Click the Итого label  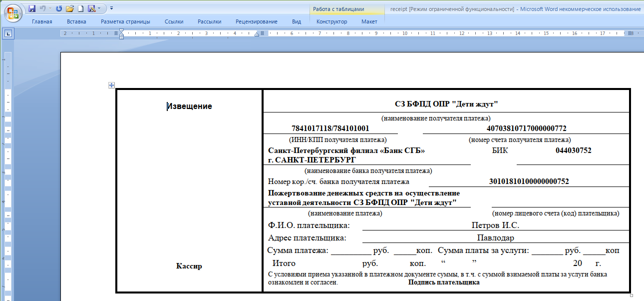284,263
